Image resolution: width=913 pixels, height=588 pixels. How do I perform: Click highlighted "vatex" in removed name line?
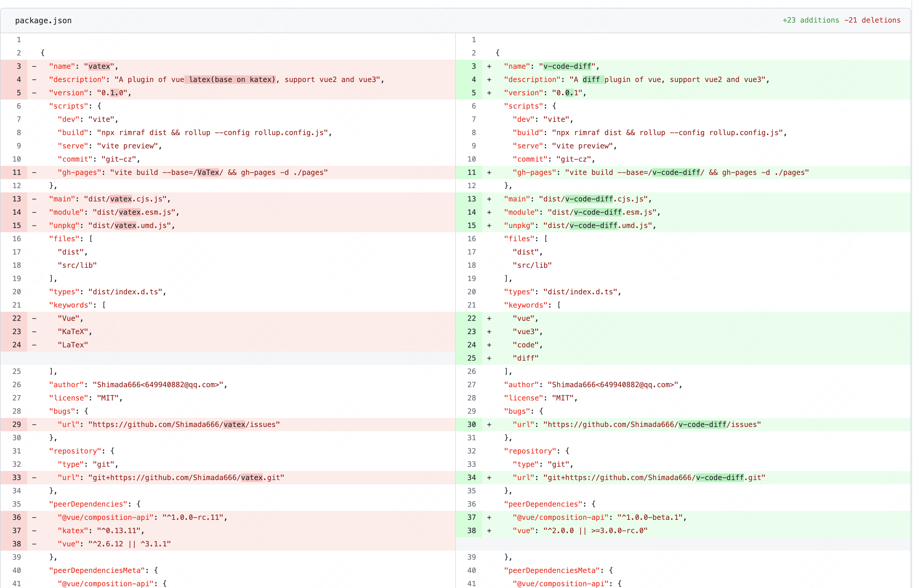[x=99, y=66]
